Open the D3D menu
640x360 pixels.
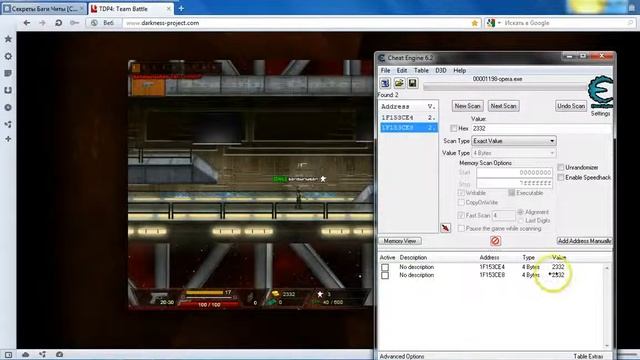click(440, 71)
